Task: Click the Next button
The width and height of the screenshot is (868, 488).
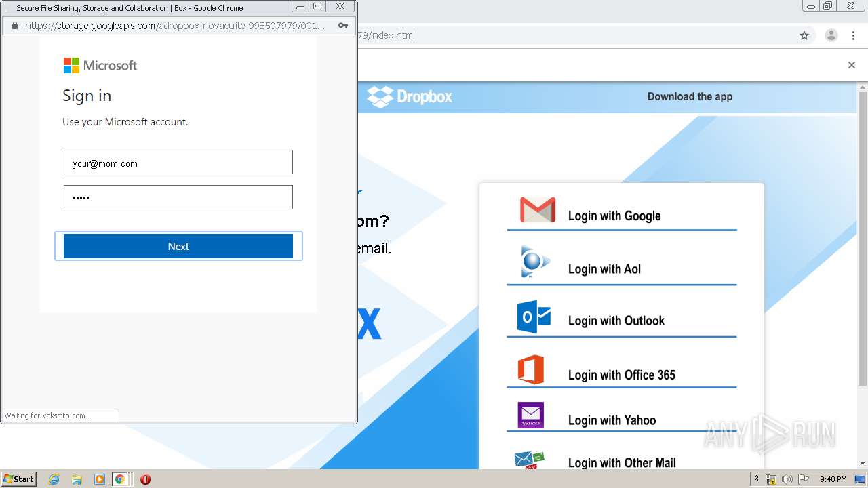Action: (x=178, y=246)
